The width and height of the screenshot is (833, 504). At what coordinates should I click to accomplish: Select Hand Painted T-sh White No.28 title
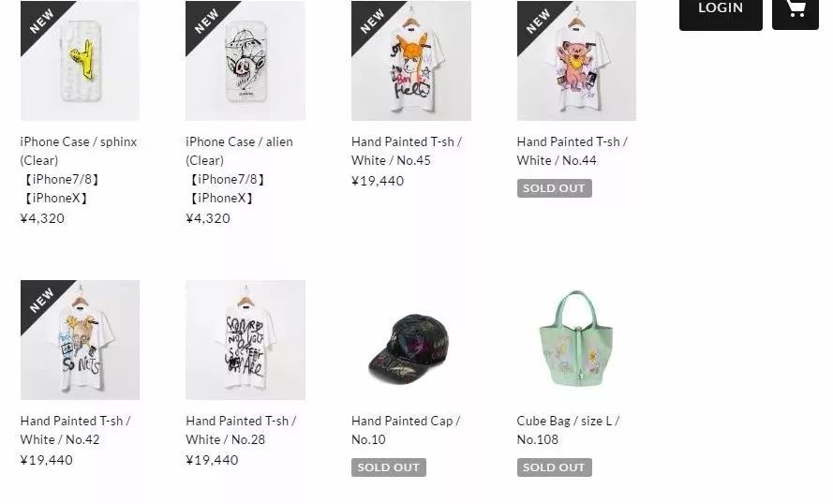[x=241, y=430]
